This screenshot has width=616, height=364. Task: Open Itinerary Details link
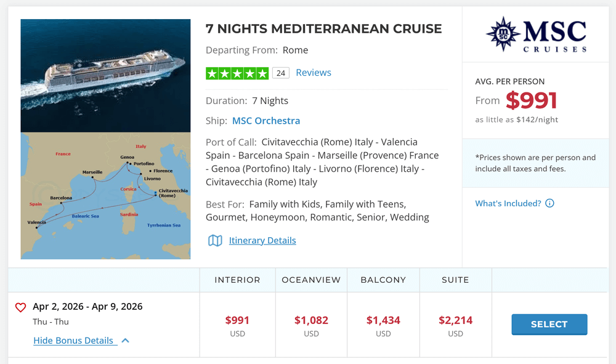click(x=262, y=240)
